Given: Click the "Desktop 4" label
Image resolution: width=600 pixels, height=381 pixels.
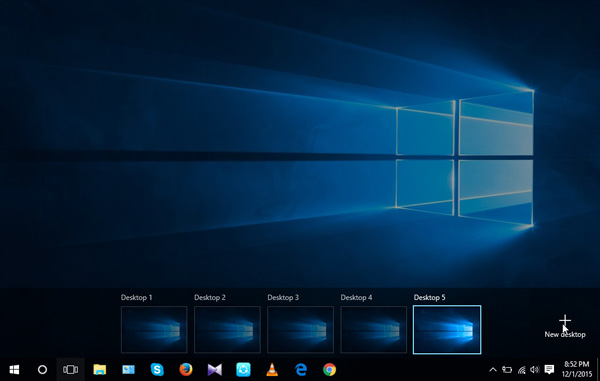Looking at the screenshot, I should point(356,297).
